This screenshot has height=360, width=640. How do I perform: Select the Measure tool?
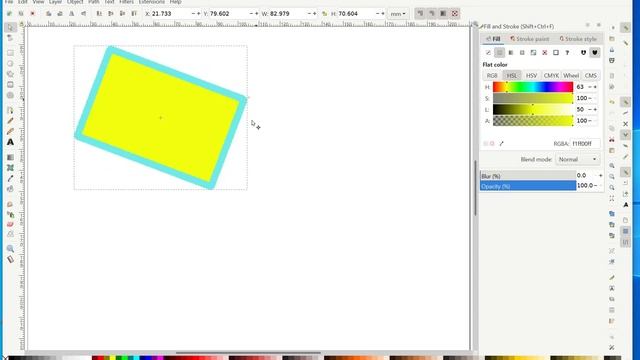click(x=10, y=259)
